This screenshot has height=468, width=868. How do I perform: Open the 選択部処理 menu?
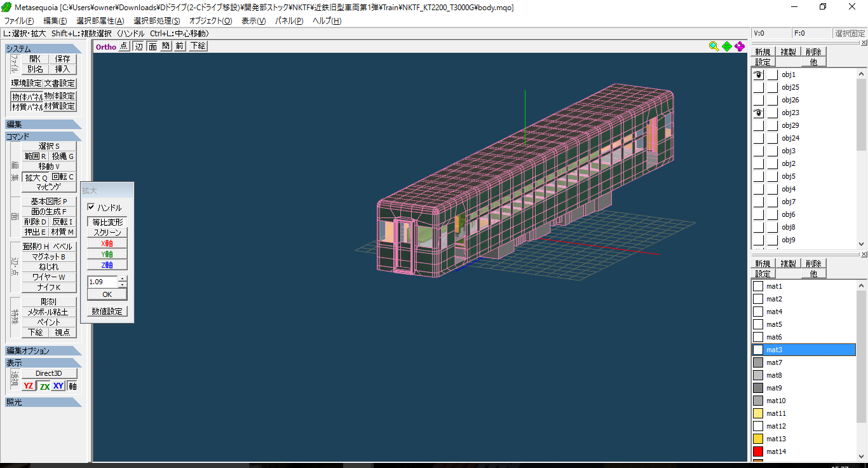156,21
